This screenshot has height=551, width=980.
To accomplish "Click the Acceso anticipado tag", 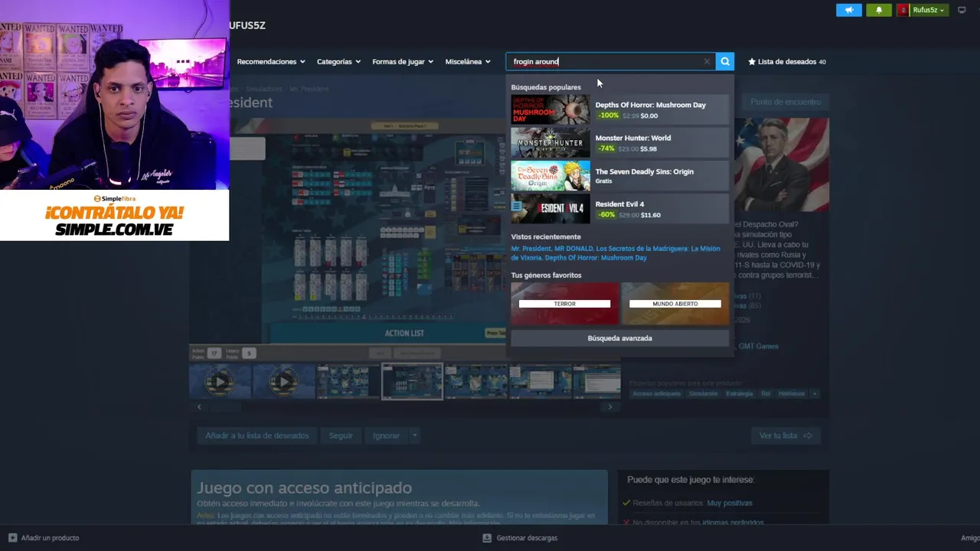I will [656, 393].
